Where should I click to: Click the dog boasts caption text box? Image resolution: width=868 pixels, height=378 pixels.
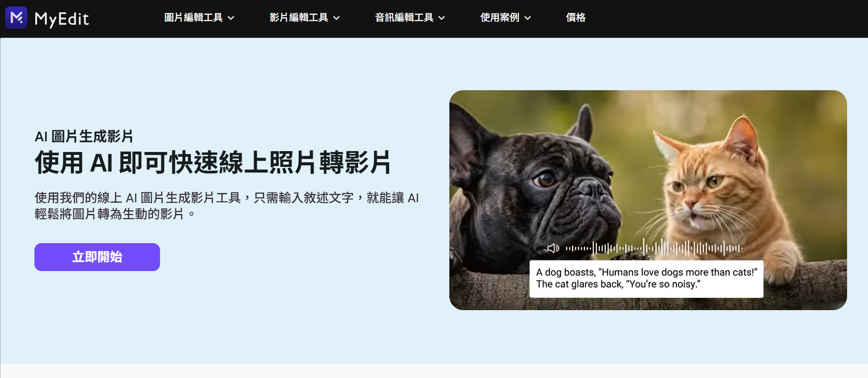[x=646, y=279]
